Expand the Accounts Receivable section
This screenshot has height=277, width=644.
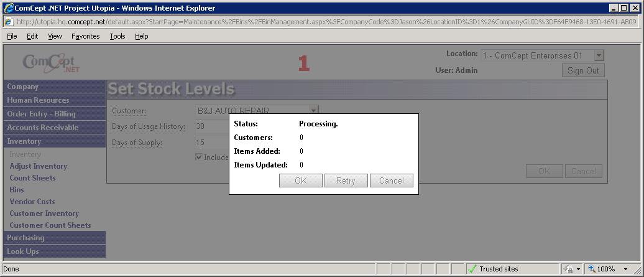42,128
